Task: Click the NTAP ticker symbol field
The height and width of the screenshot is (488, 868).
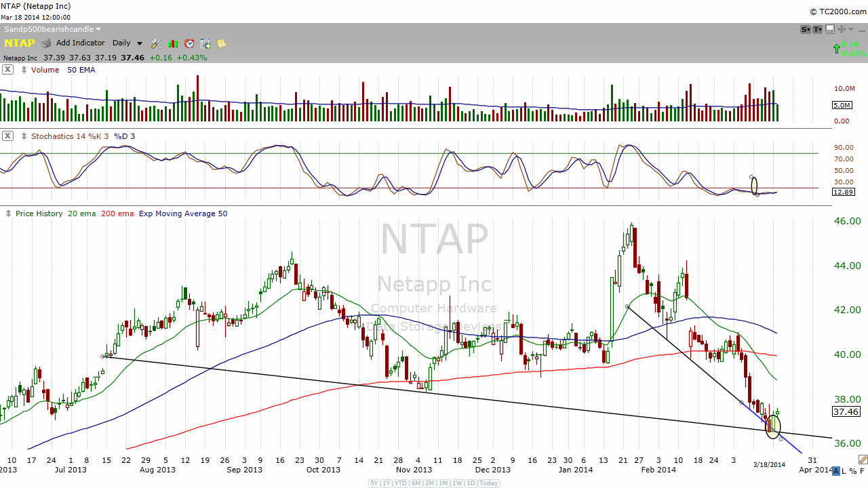Action: tap(19, 43)
